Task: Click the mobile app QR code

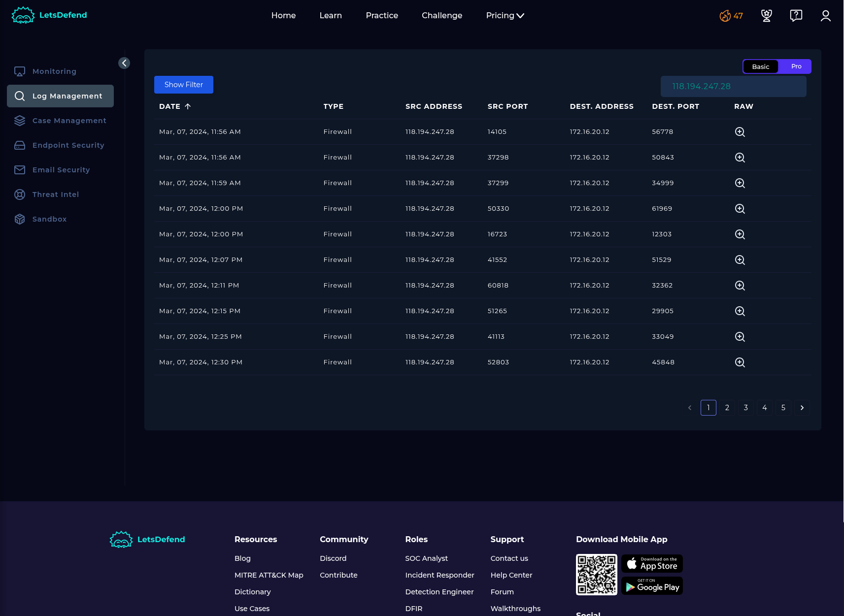Action: coord(597,575)
